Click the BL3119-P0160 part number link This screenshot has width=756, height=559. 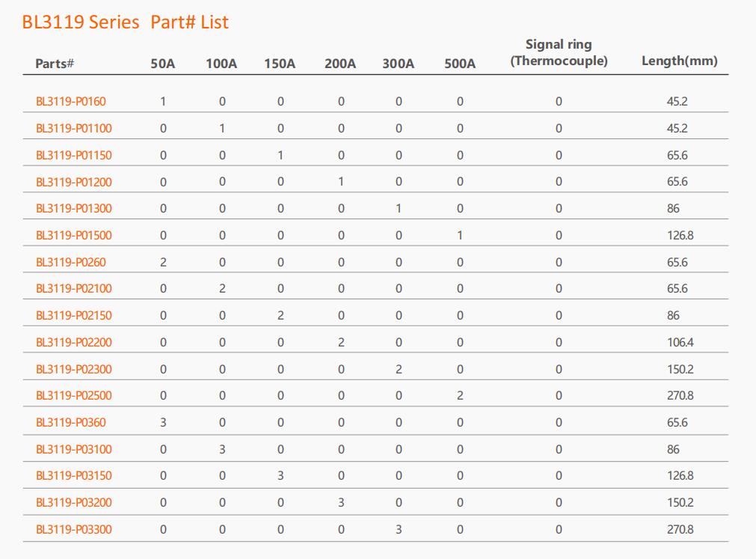(71, 102)
